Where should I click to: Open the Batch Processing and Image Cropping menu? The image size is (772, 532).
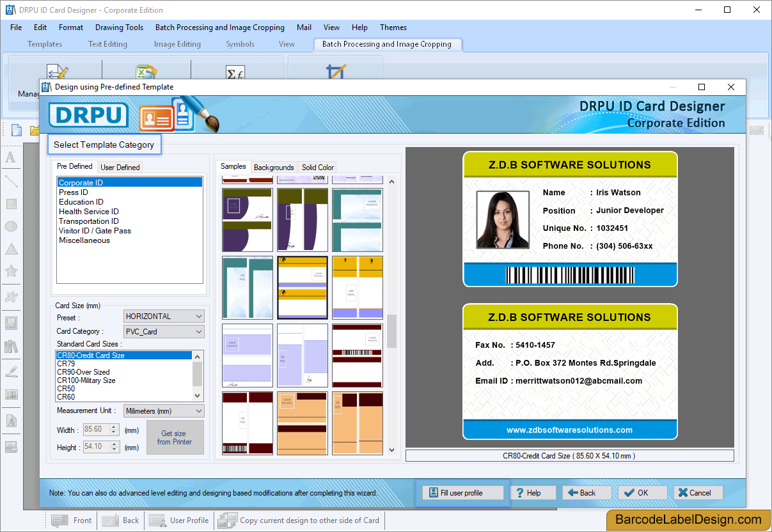219,27
